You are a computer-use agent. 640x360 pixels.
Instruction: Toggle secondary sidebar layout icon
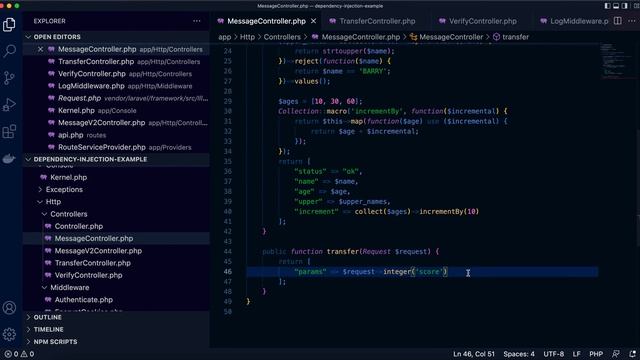624,6
